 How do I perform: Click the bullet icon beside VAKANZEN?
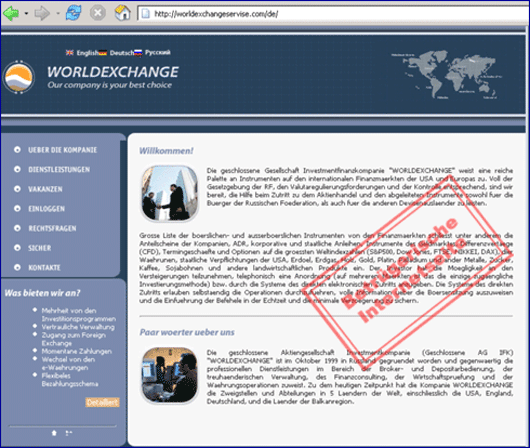tap(17, 189)
